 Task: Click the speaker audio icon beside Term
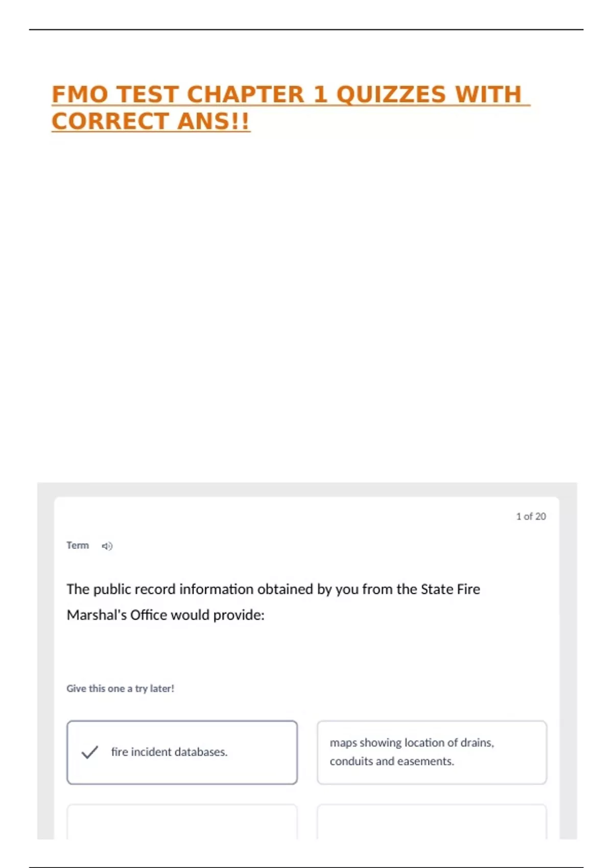tap(107, 546)
